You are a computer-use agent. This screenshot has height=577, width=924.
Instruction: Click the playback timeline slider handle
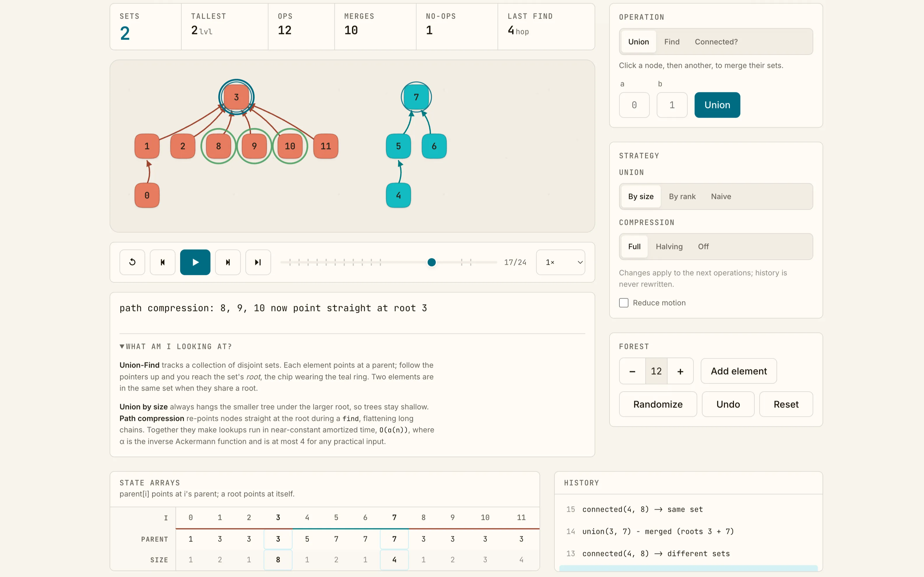(431, 262)
